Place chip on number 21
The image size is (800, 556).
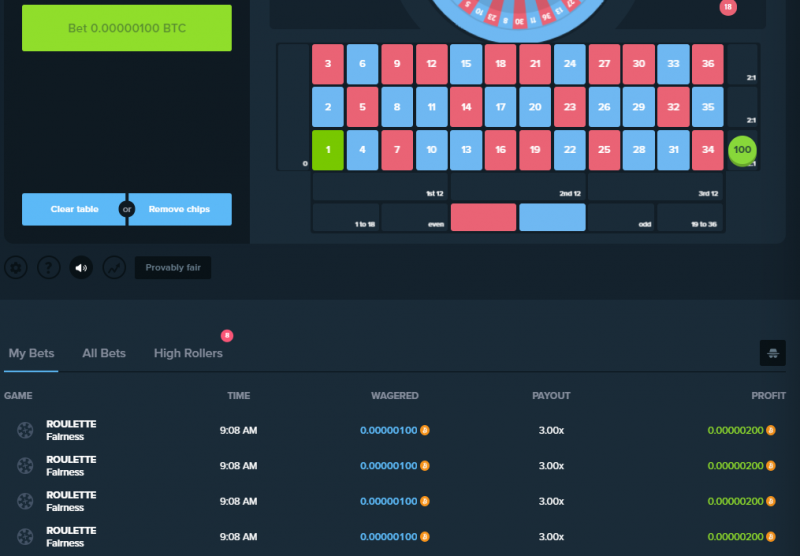point(535,64)
